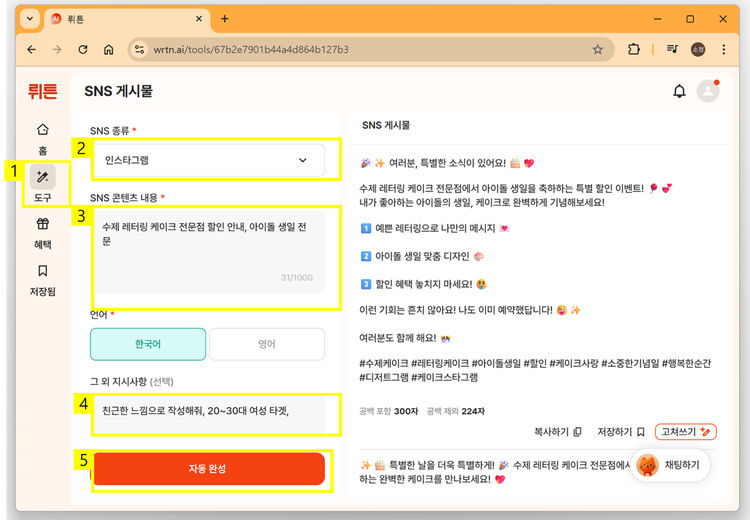The width and height of the screenshot is (750, 520).
Task: Click hashtag text #수제케이크
Action: point(384,364)
